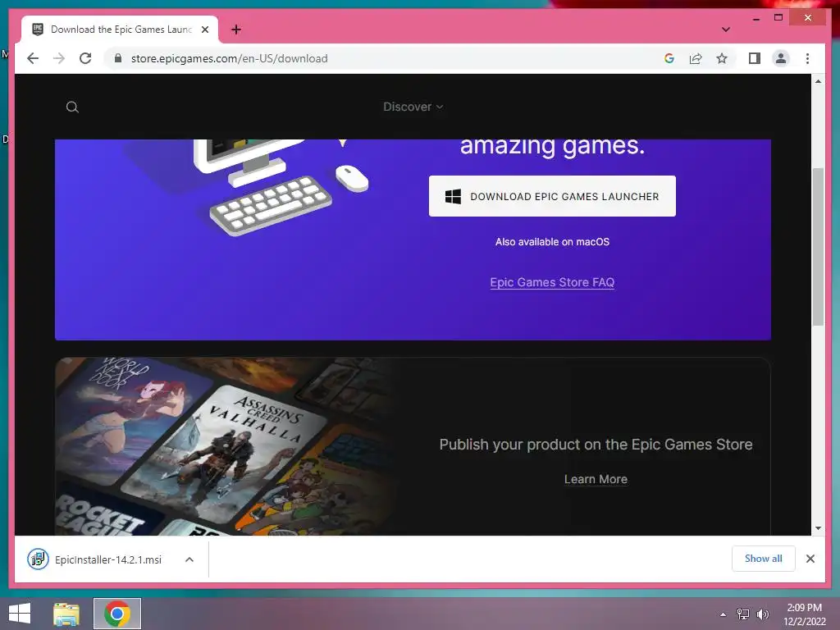Image resolution: width=840 pixels, height=630 pixels.
Task: Close the Epic Games Launcher tab
Action: 204,30
